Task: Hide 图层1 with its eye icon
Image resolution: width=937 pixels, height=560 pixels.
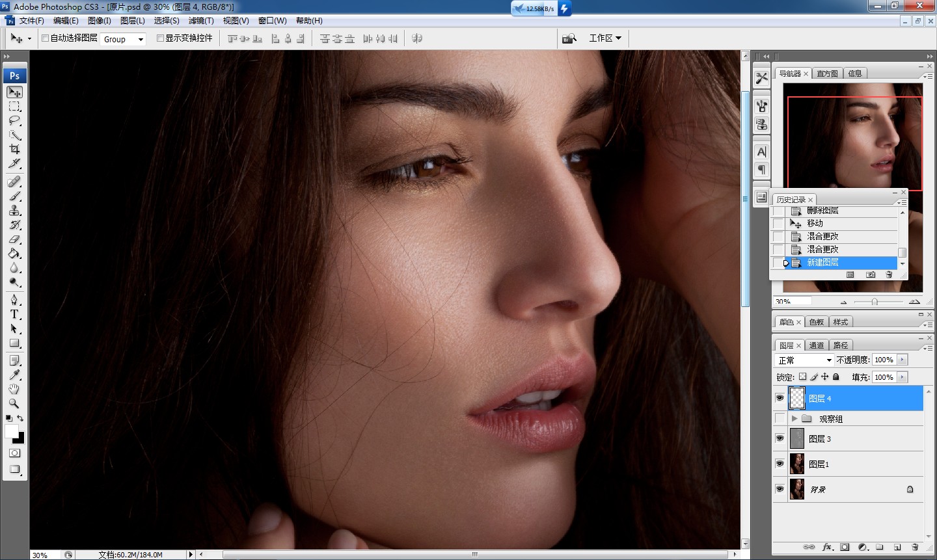Action: [780, 464]
